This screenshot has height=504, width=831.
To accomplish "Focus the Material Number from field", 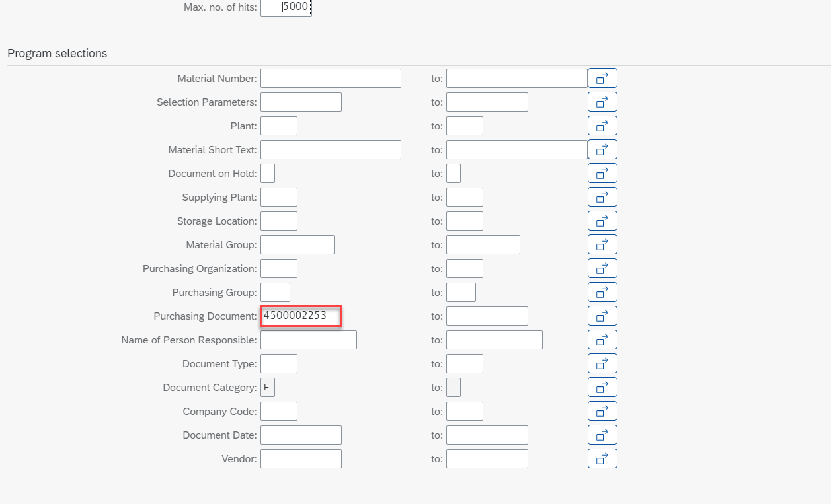I will [331, 78].
